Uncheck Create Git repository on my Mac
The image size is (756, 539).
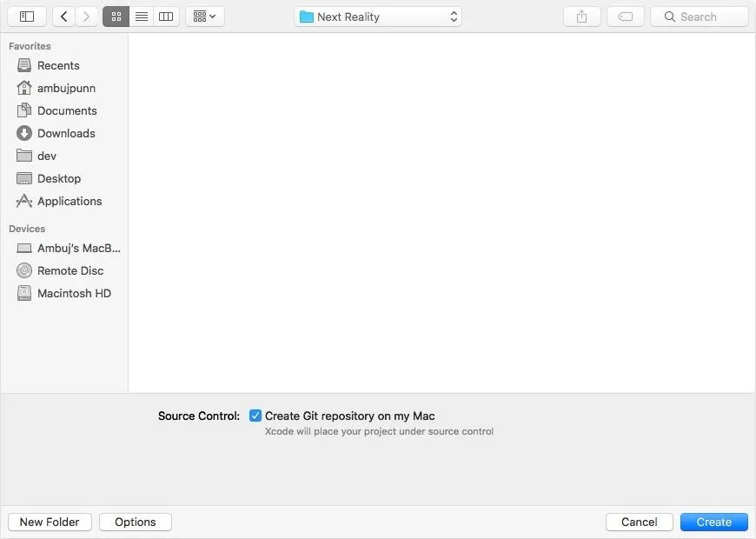click(255, 416)
